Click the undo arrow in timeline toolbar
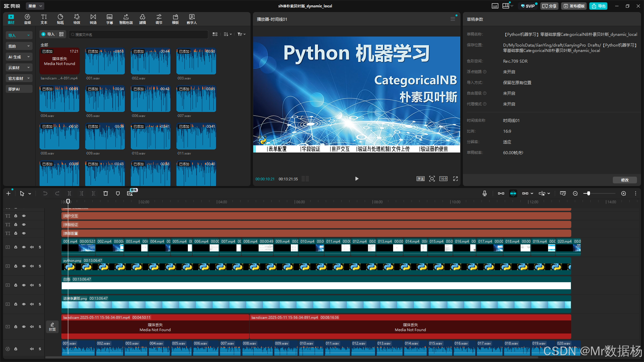 (x=45, y=193)
